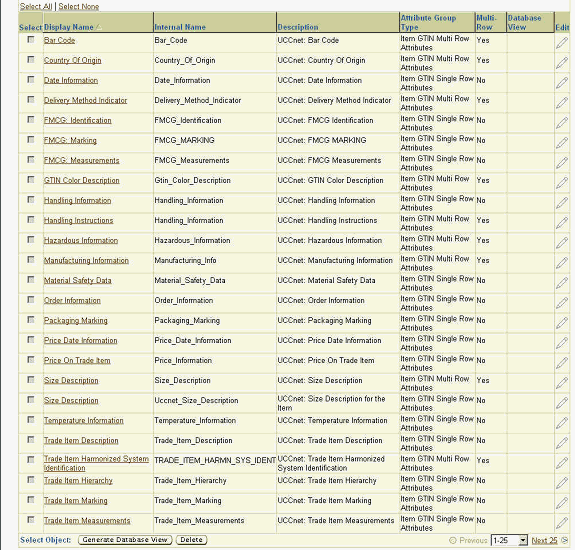Edit Manufacturing Information pencil icon
The width and height of the screenshot is (575, 550).
(x=561, y=263)
